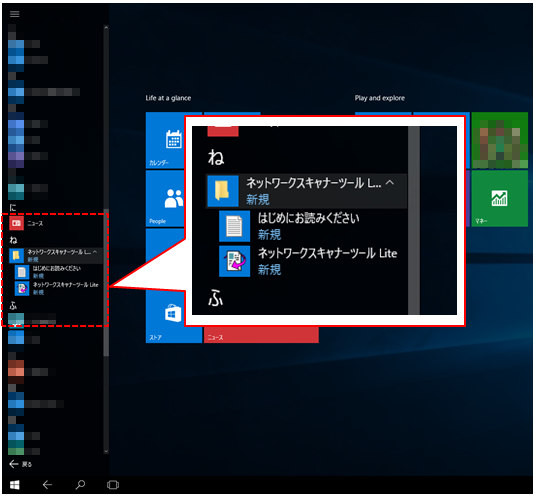Open the hamburger menu at top of Start

coord(14,14)
